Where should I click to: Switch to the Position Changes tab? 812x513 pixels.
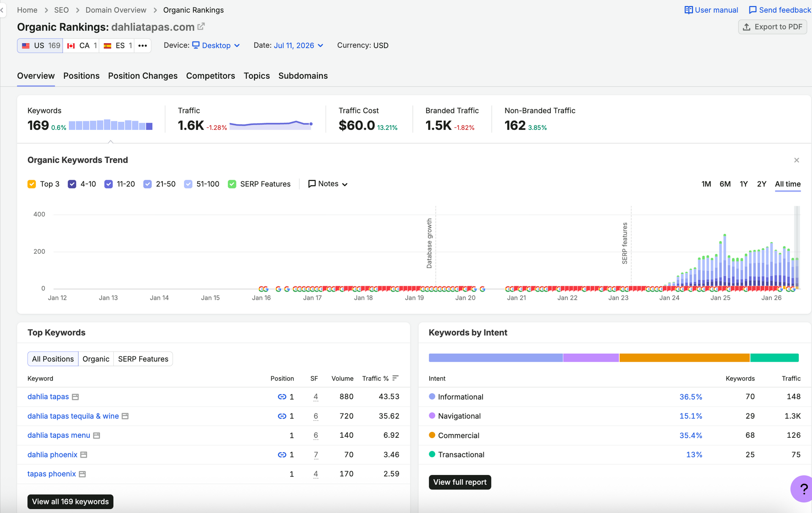pyautogui.click(x=143, y=76)
